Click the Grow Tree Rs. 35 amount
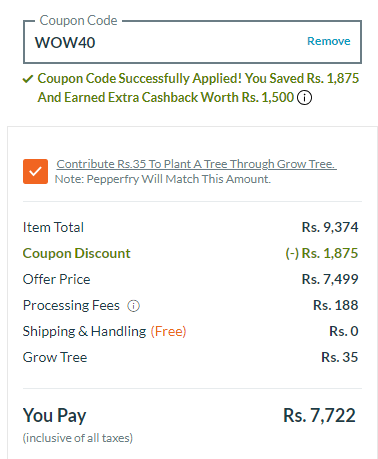The height and width of the screenshot is (459, 378). (340, 357)
